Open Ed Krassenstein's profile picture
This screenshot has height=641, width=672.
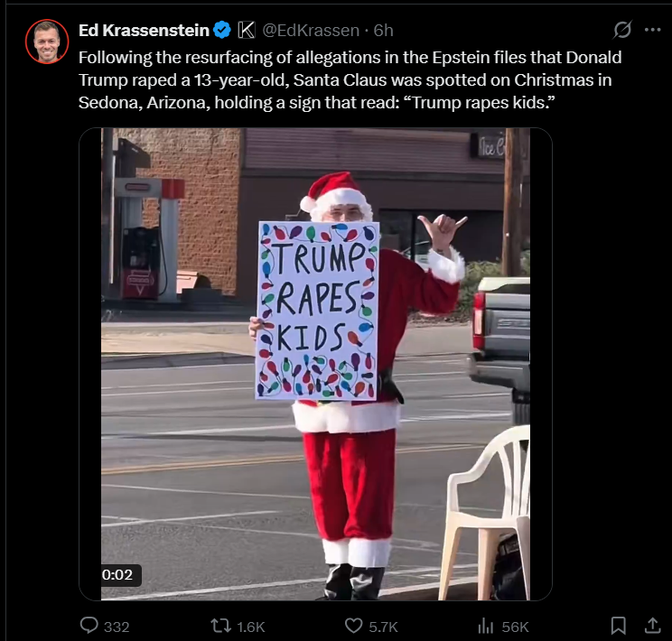tap(47, 42)
